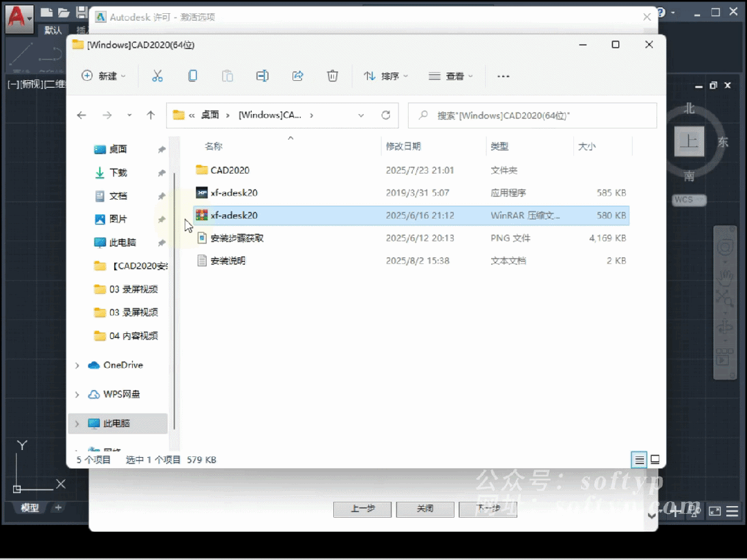Click the pin icon beside 桌面

tap(161, 149)
